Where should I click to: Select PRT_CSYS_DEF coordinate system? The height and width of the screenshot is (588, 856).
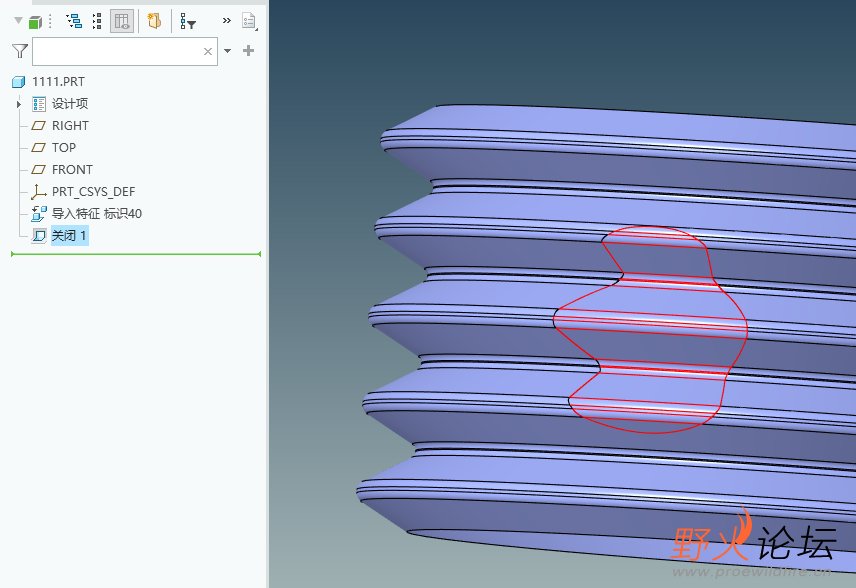(x=93, y=192)
